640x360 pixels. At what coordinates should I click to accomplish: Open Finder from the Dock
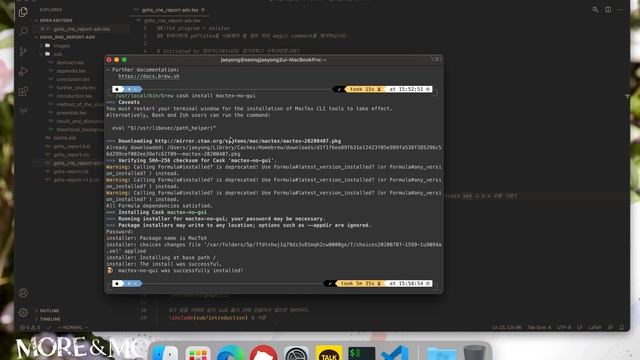tap(165, 353)
